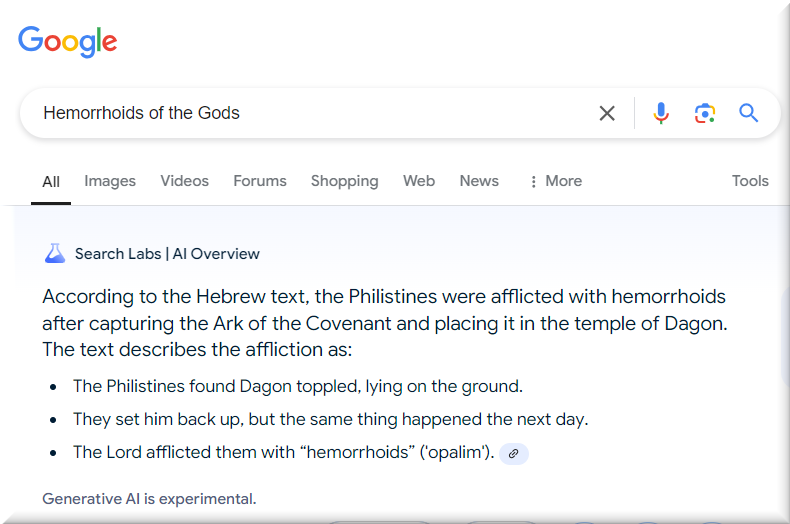Open the News tab
The height and width of the screenshot is (524, 790).
click(479, 181)
